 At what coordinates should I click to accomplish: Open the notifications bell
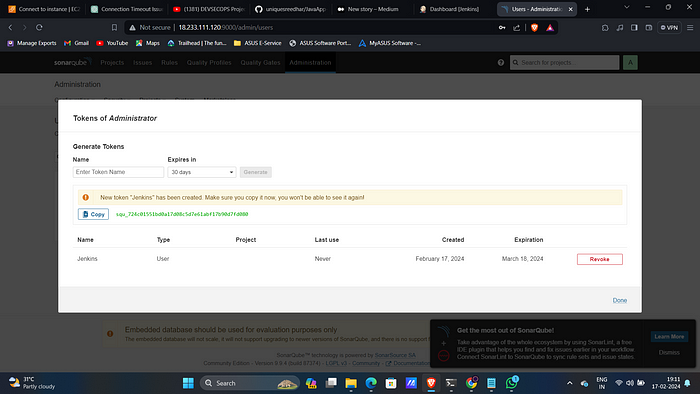(688, 383)
